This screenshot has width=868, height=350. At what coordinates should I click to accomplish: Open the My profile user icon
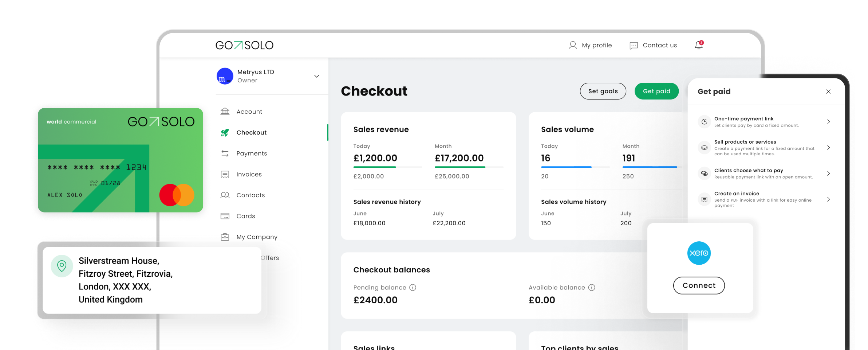pyautogui.click(x=573, y=45)
